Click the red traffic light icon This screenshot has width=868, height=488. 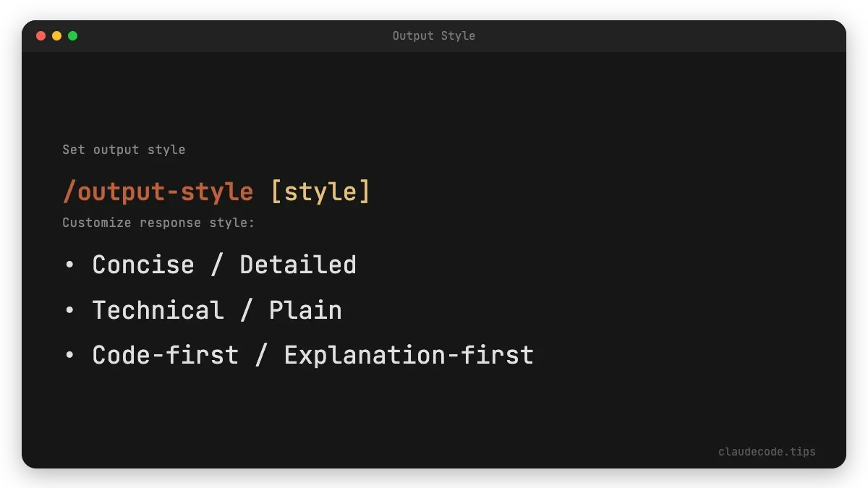(x=41, y=35)
